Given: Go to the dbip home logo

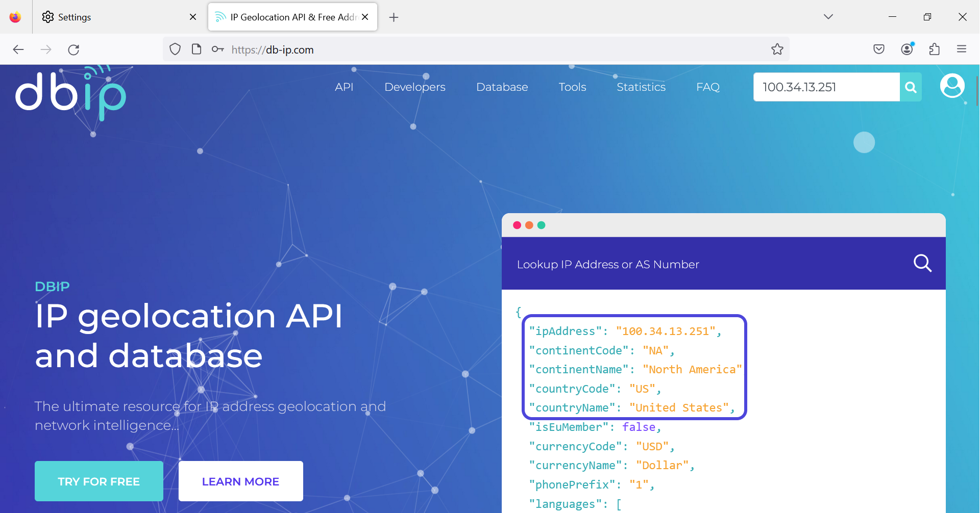Looking at the screenshot, I should (70, 93).
